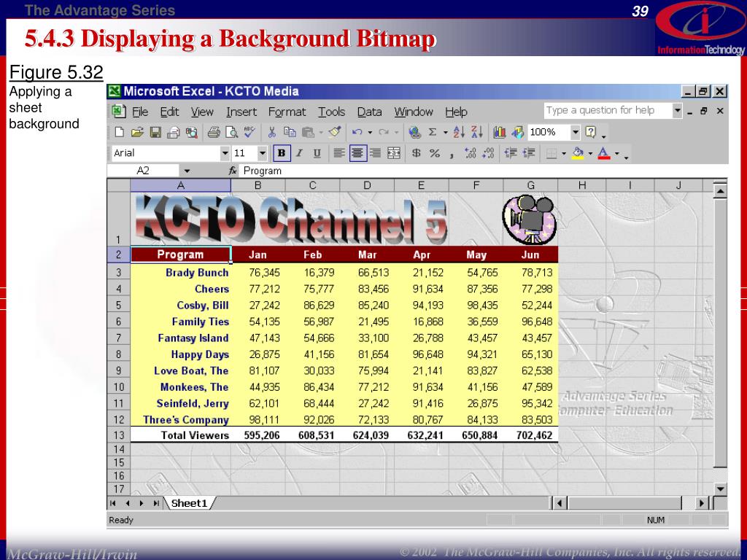Apply Percent Style formatting
The height and width of the screenshot is (560, 747).
[435, 153]
